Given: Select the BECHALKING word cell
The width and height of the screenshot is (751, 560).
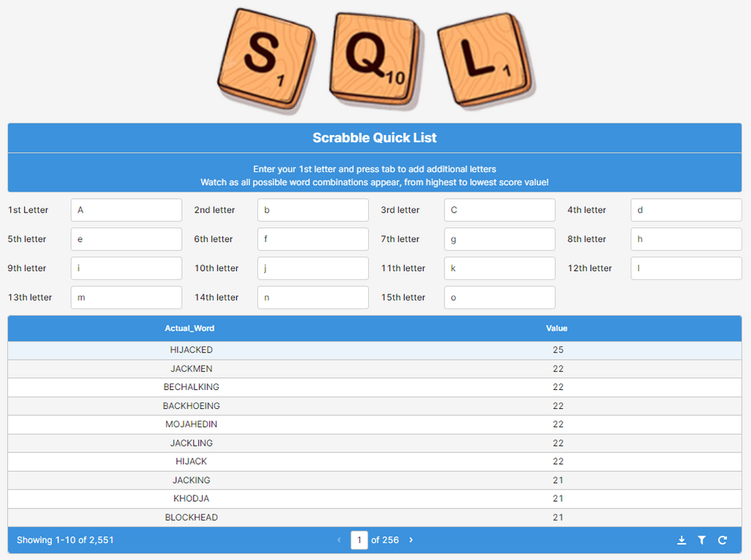Looking at the screenshot, I should pos(191,387).
